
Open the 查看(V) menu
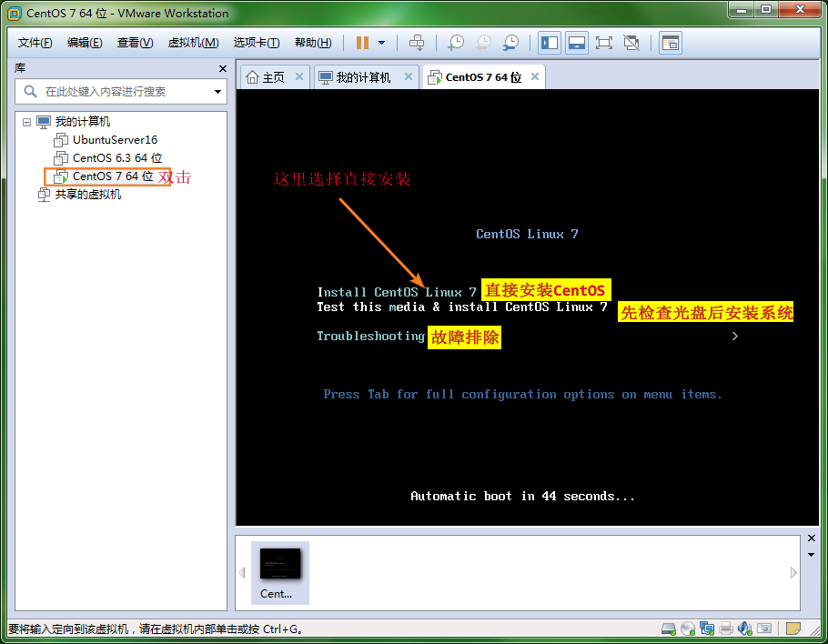point(136,43)
